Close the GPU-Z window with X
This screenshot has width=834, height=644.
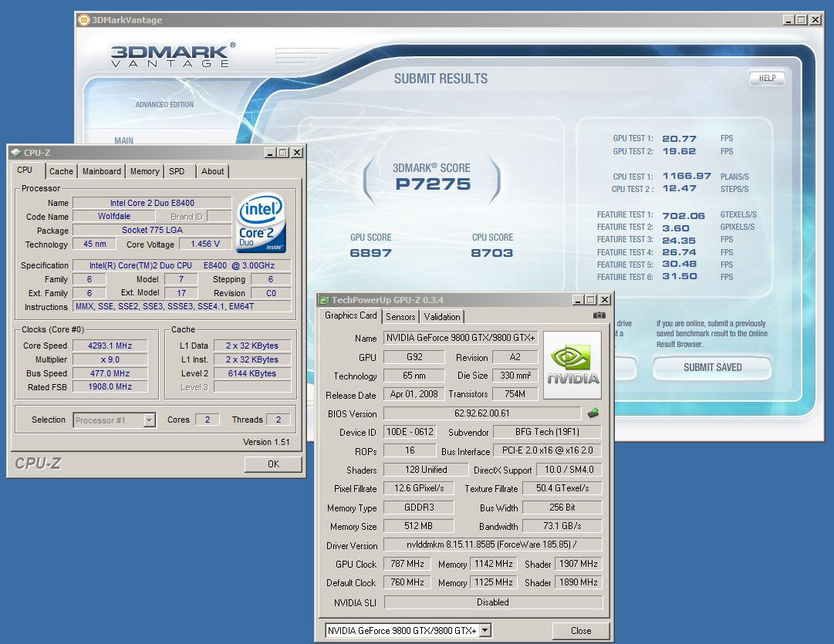605,300
